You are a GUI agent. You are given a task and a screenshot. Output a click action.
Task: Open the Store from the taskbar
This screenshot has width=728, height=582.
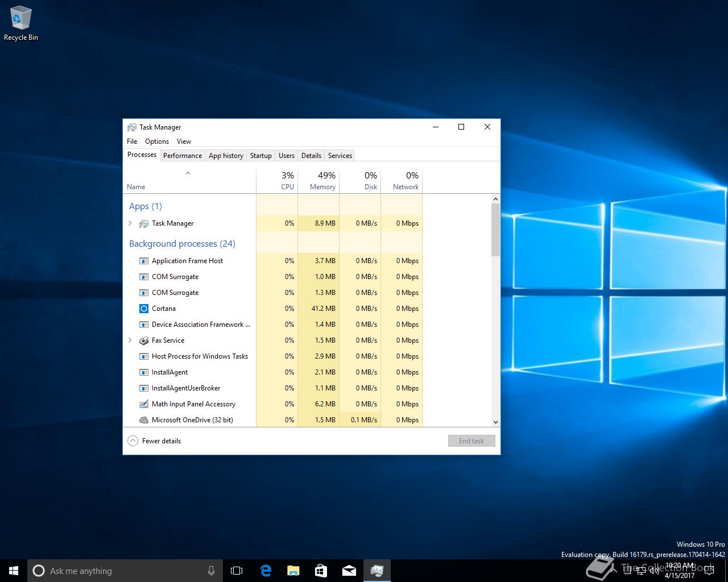(x=321, y=571)
